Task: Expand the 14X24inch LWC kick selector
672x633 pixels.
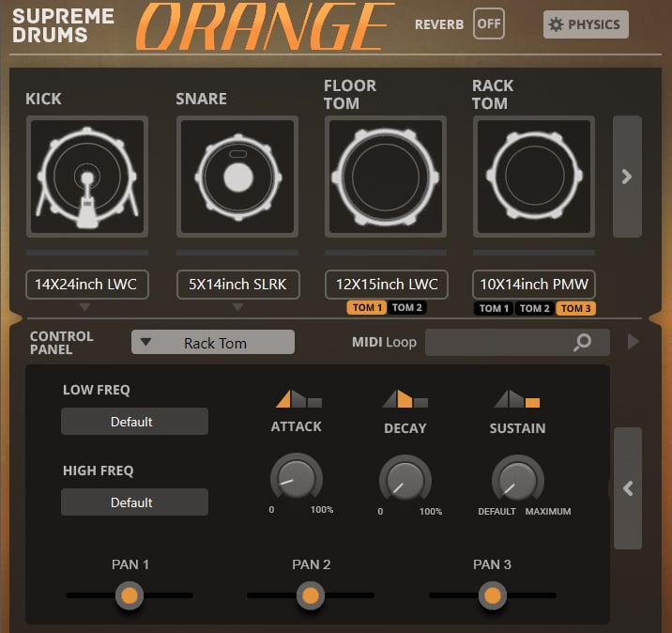Action: point(86,285)
